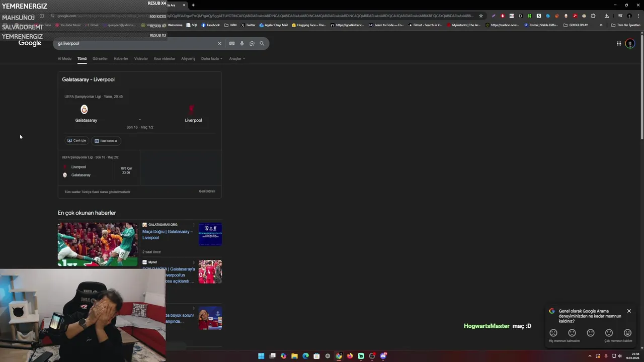The height and width of the screenshot is (362, 644).
Task: Show hidden bookmarks via the chevron
Action: tap(601, 25)
